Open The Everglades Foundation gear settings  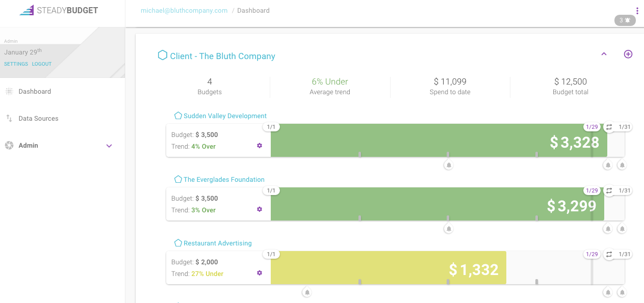(260, 209)
